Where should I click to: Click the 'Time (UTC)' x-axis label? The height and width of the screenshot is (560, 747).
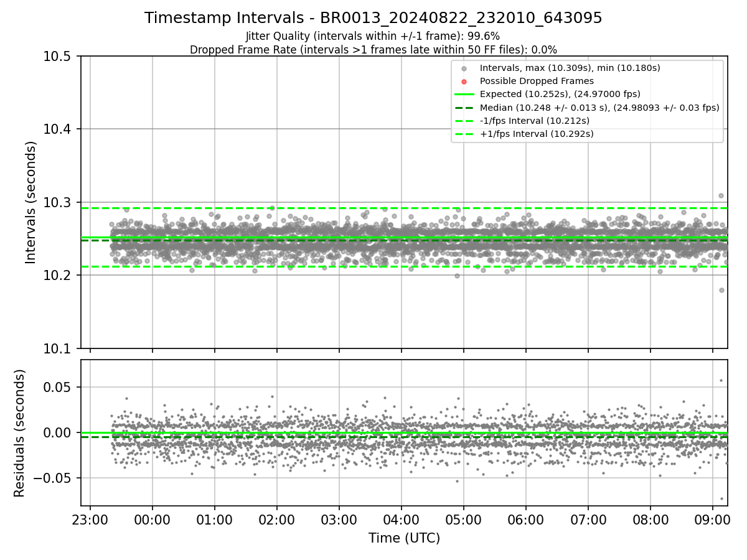pos(404,538)
